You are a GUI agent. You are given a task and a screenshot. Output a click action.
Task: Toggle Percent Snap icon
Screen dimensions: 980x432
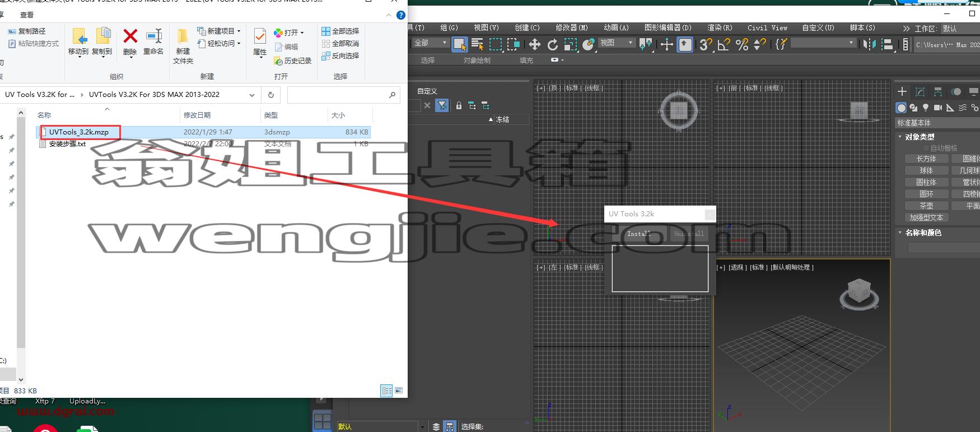[x=742, y=44]
